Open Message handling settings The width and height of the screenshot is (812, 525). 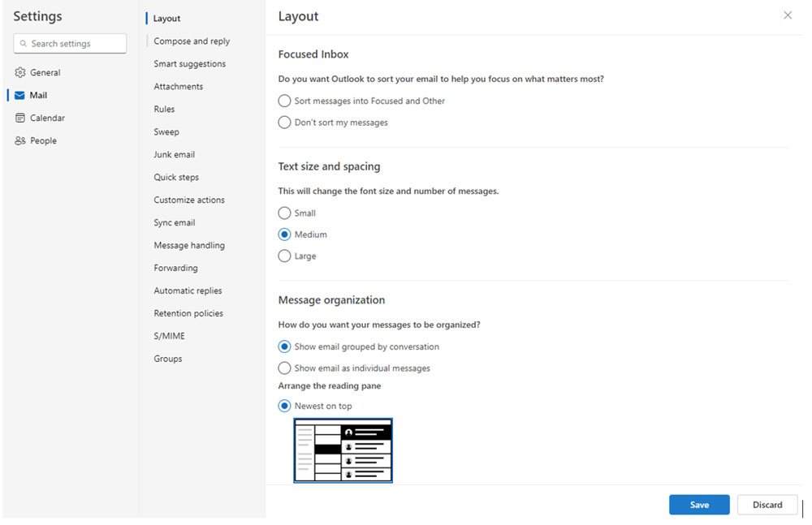tap(189, 245)
